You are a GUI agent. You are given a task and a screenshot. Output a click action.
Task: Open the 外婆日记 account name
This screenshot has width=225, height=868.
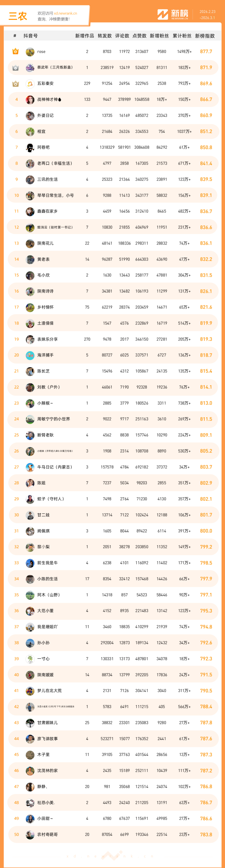pos(45,116)
